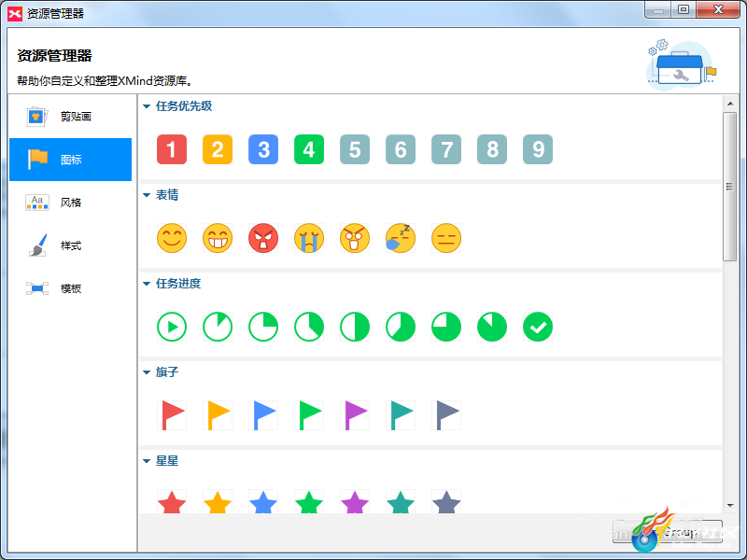Switch to the 图标 category
747x560 pixels.
71,160
